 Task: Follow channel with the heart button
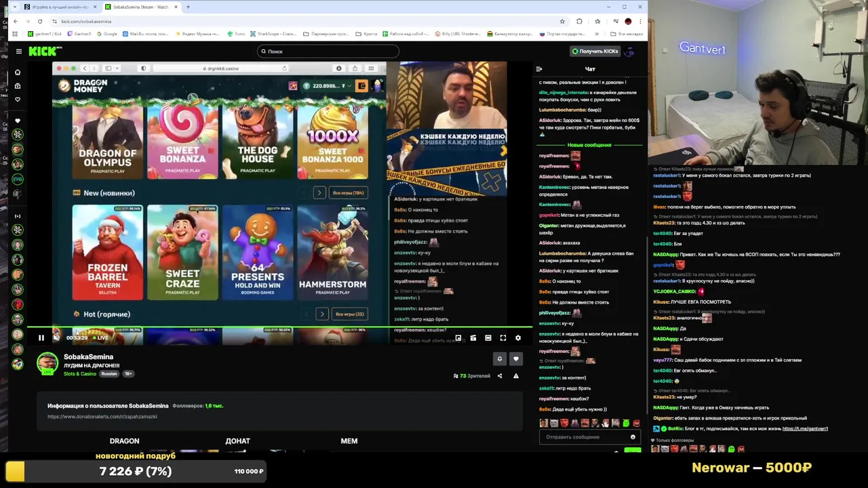coord(516,359)
